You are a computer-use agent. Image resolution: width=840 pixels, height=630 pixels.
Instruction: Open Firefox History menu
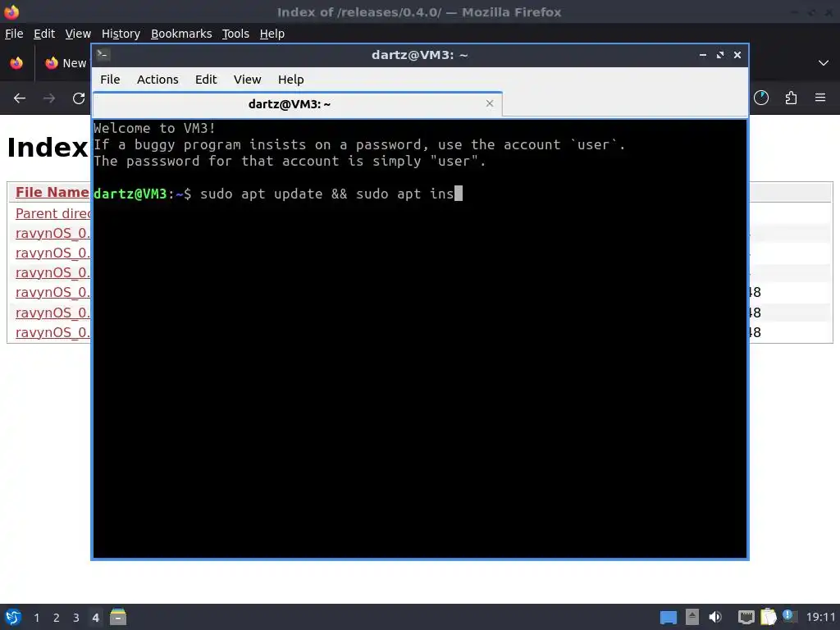coord(121,34)
